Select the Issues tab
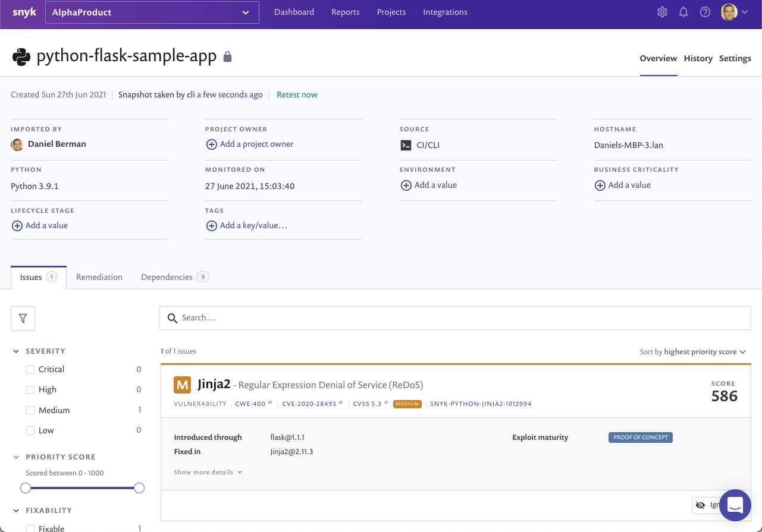This screenshot has width=762, height=532. point(39,277)
